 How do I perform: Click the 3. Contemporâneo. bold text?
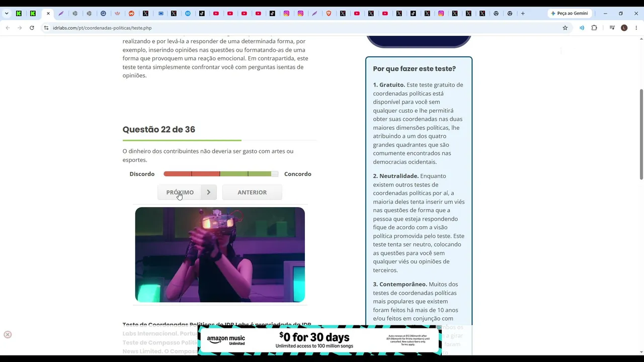[x=400, y=284]
